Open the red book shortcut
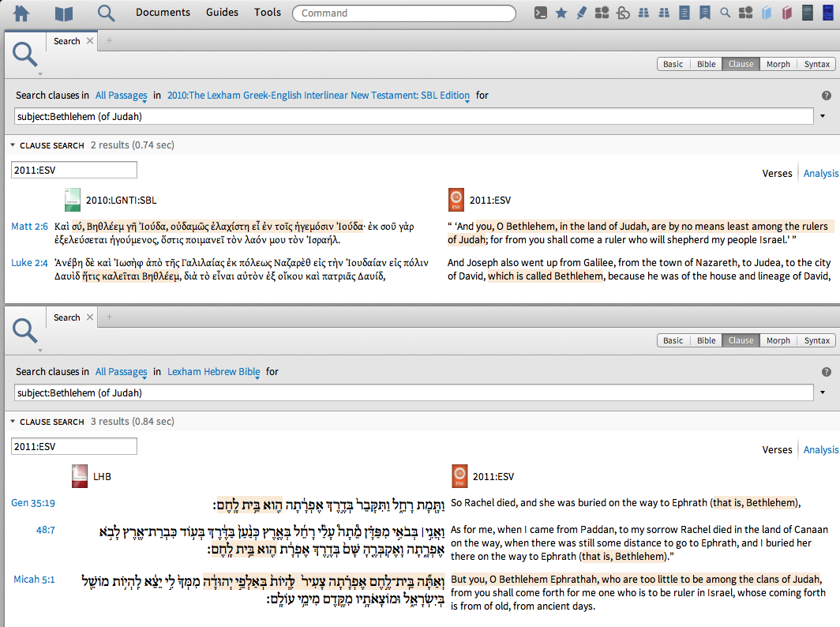The width and height of the screenshot is (840, 627). tap(787, 13)
